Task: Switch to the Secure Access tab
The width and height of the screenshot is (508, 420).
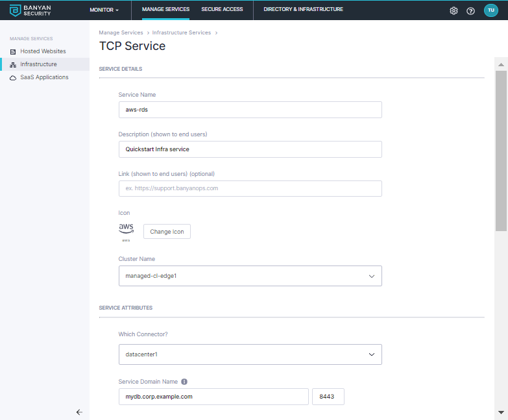Action: [x=222, y=10]
